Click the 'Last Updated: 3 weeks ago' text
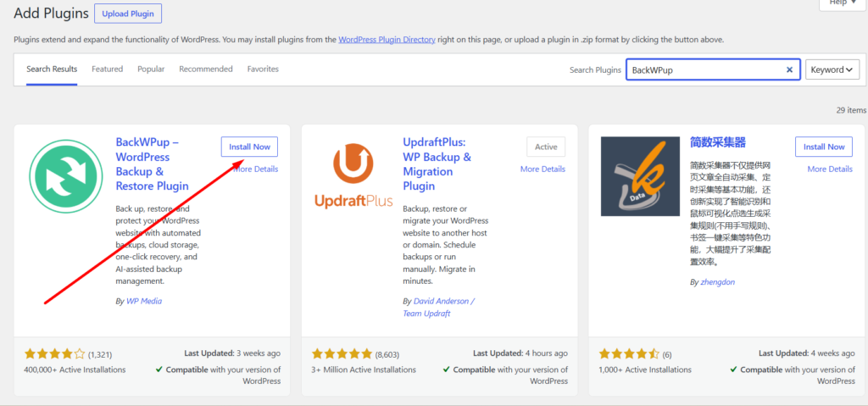Viewport: 868px width, 406px height. (232, 353)
